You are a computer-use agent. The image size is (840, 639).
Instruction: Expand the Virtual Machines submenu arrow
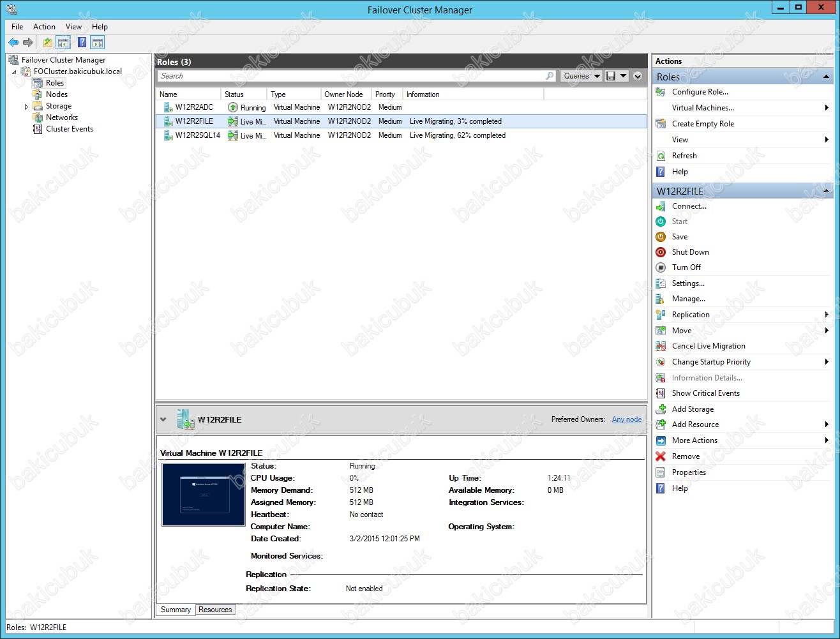point(827,108)
